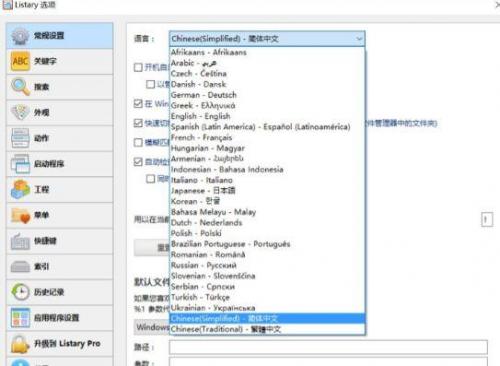Select highlighted Chinese(Simplified) - 简体中文 option
The width and height of the screenshot is (500, 366).
click(x=267, y=319)
